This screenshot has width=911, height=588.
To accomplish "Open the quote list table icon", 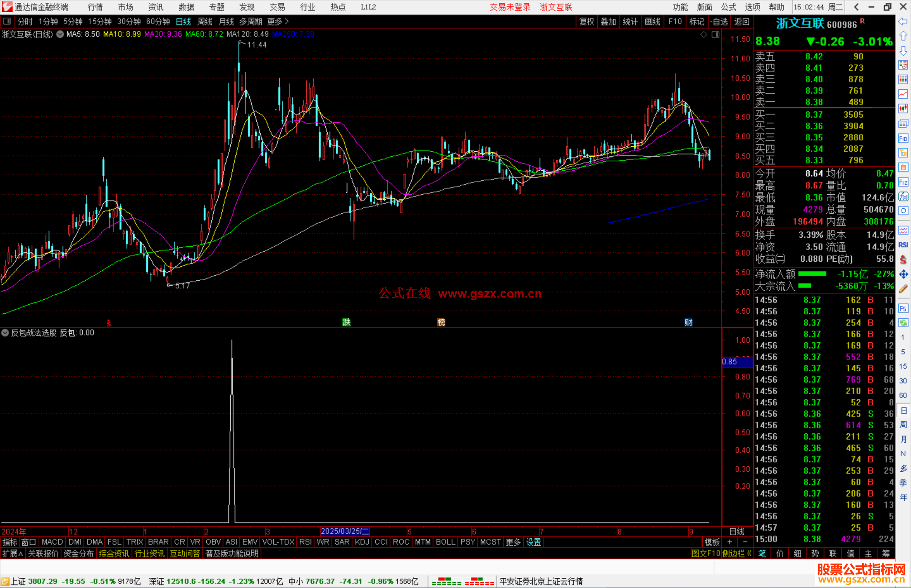I will [903, 79].
